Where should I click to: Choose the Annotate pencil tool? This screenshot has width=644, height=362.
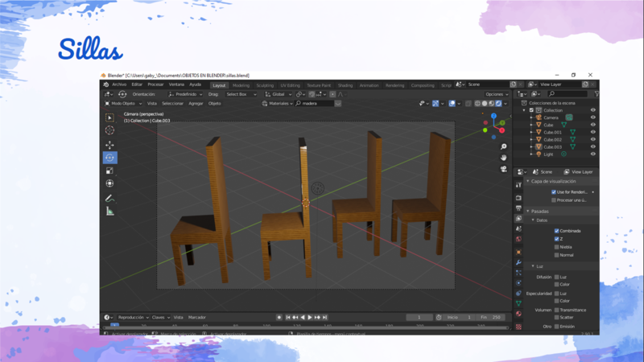click(109, 198)
